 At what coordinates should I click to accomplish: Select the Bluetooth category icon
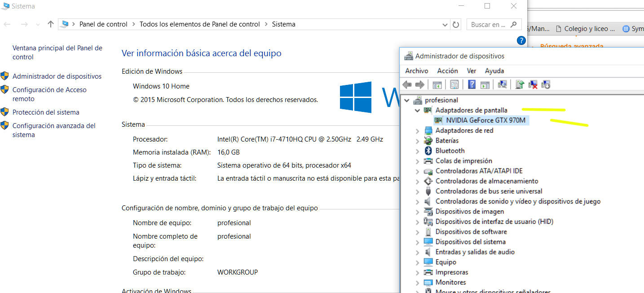(x=428, y=151)
